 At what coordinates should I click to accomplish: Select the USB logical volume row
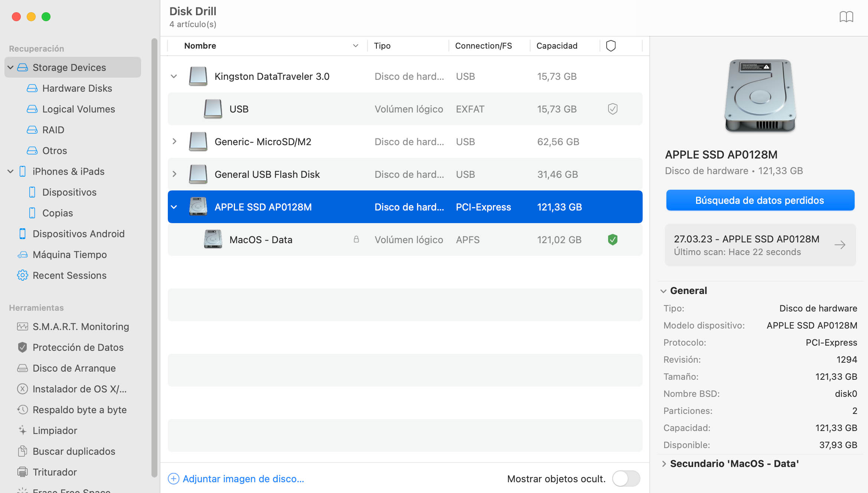(405, 109)
